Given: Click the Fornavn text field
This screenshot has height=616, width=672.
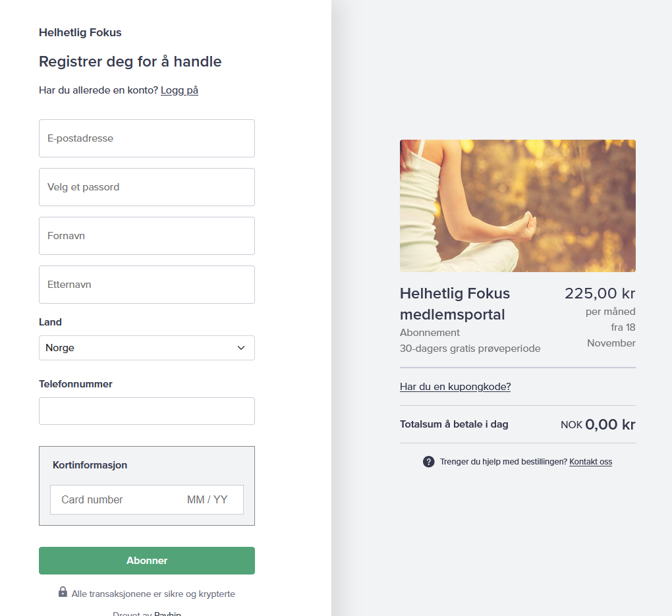Looking at the screenshot, I should (x=146, y=236).
